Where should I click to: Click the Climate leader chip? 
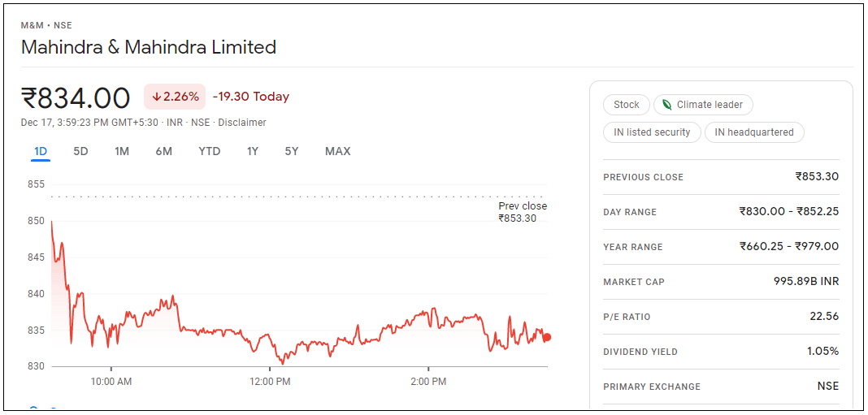(x=703, y=105)
